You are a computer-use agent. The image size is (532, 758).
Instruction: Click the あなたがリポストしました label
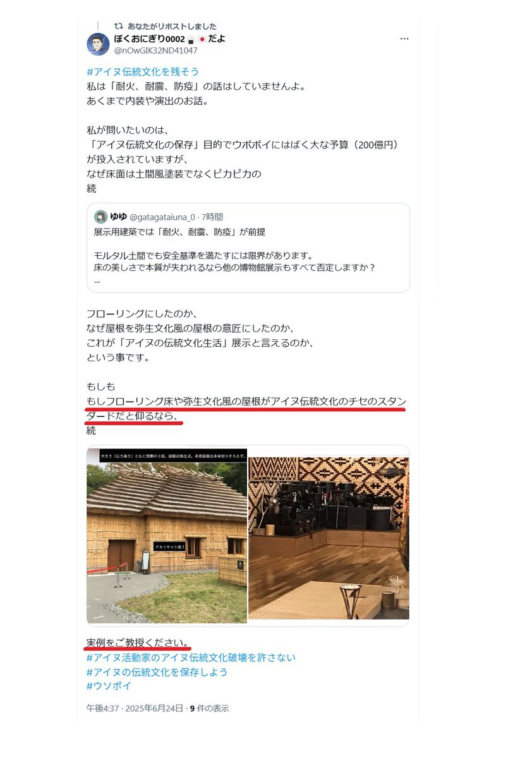pyautogui.click(x=172, y=27)
